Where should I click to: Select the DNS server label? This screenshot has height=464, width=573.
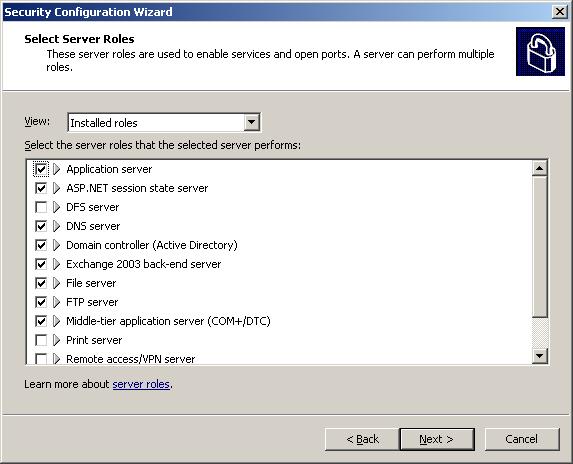pos(93,226)
